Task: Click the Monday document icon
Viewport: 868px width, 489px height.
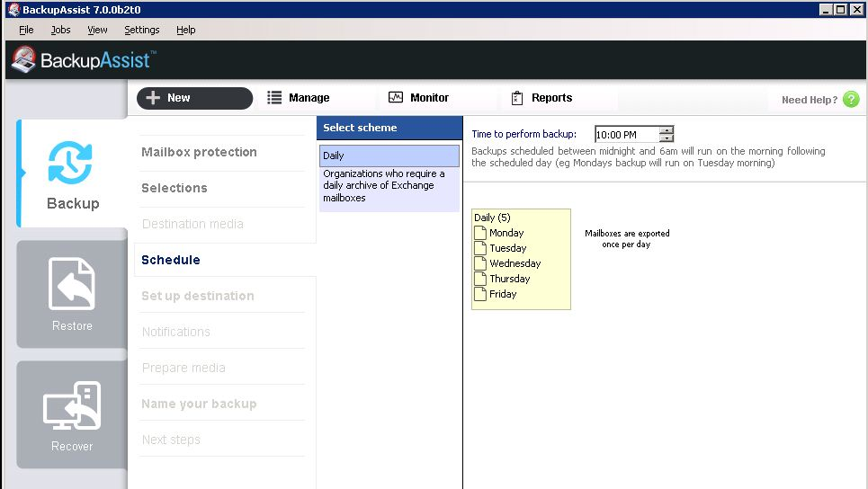Action: (x=480, y=233)
